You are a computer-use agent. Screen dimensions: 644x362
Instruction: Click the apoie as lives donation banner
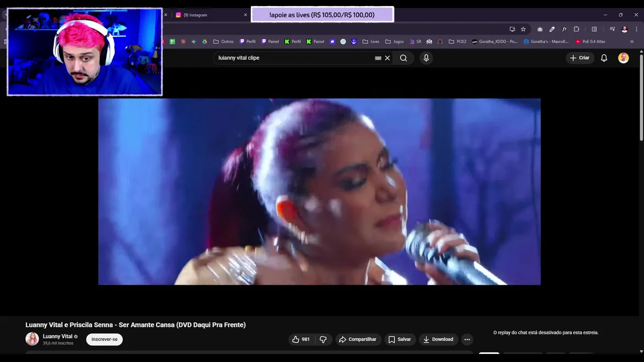click(x=322, y=15)
